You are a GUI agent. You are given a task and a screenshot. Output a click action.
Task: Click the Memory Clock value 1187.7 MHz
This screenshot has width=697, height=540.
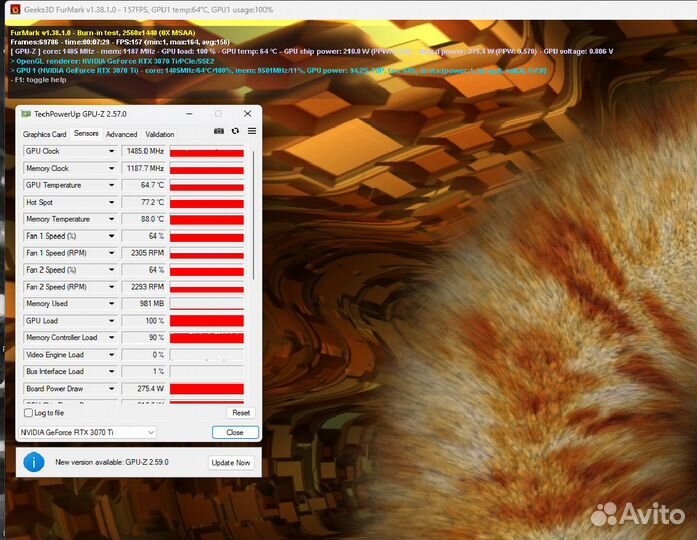coord(144,168)
